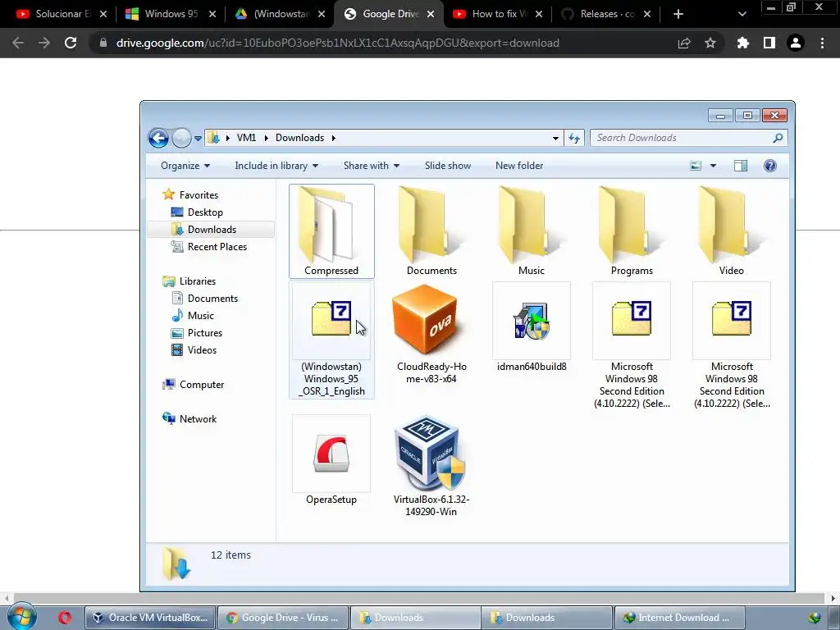Open the Chrome profile avatar
The image size is (840, 630).
click(x=796, y=43)
